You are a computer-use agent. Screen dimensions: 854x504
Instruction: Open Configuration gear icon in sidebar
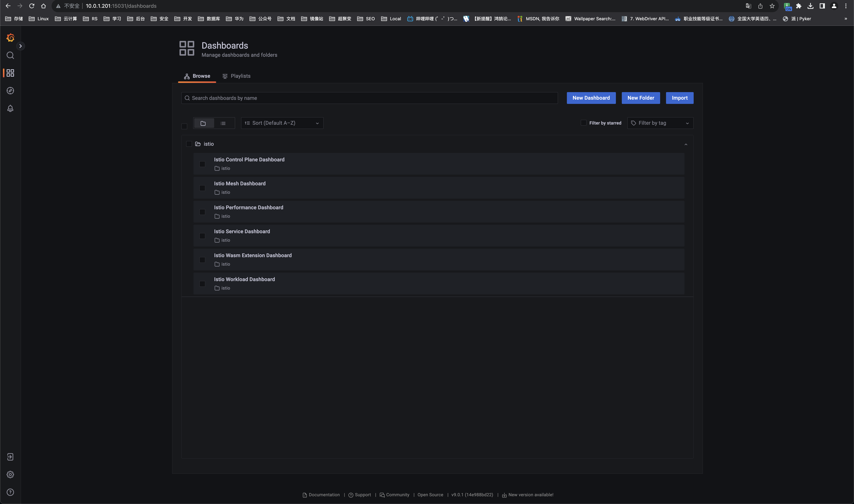[x=10, y=475]
